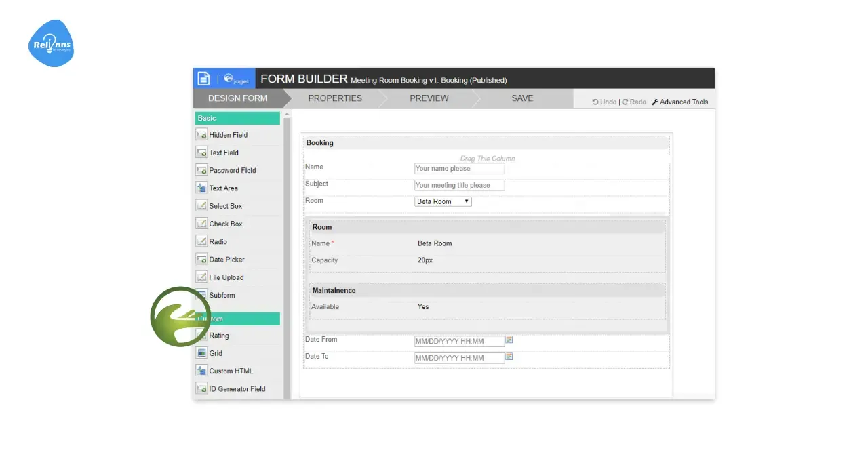Select the Radio form element
Screen dimensions: 868x465
point(201,241)
